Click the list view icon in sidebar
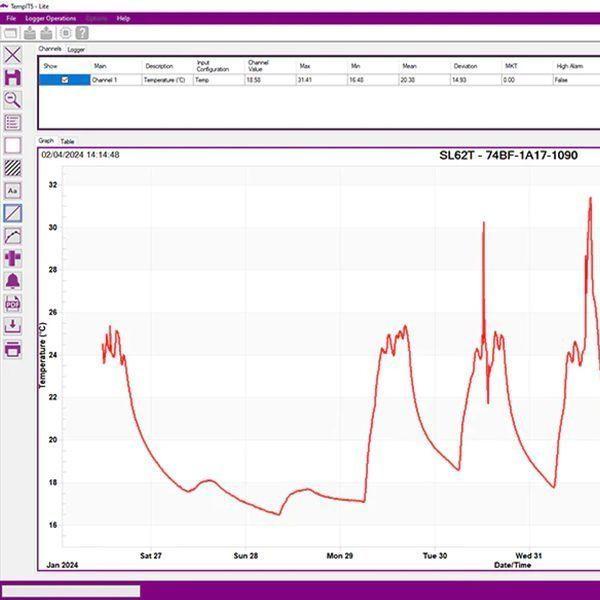 coord(13,123)
